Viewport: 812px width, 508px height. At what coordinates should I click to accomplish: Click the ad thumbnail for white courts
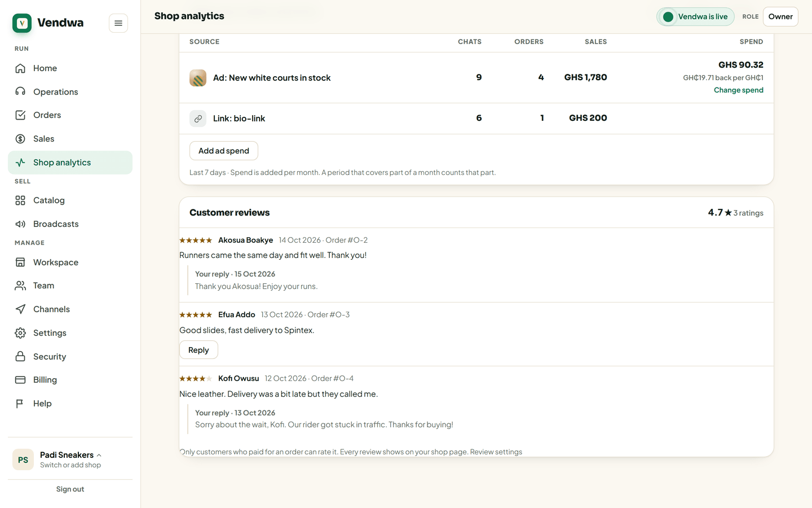click(x=198, y=78)
